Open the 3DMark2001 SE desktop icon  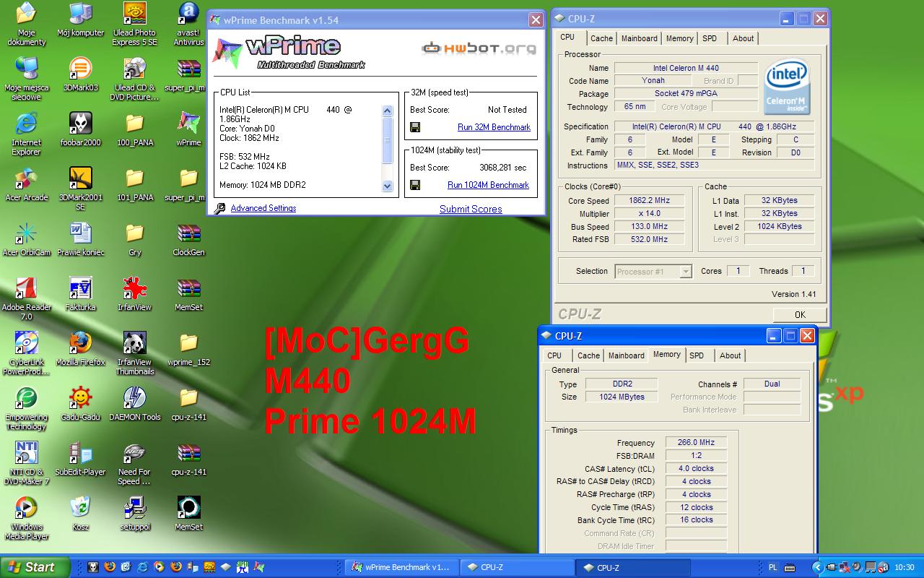point(80,189)
